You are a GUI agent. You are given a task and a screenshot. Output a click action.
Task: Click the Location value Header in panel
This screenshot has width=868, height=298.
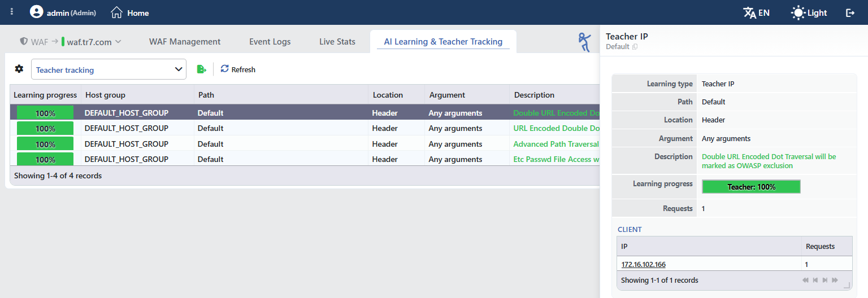(713, 120)
